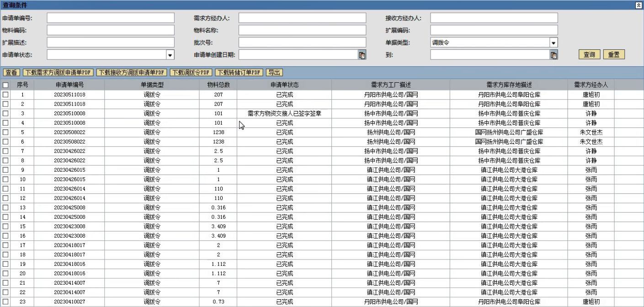Export the table with 导出
The height and width of the screenshot is (307, 644).
274,73
